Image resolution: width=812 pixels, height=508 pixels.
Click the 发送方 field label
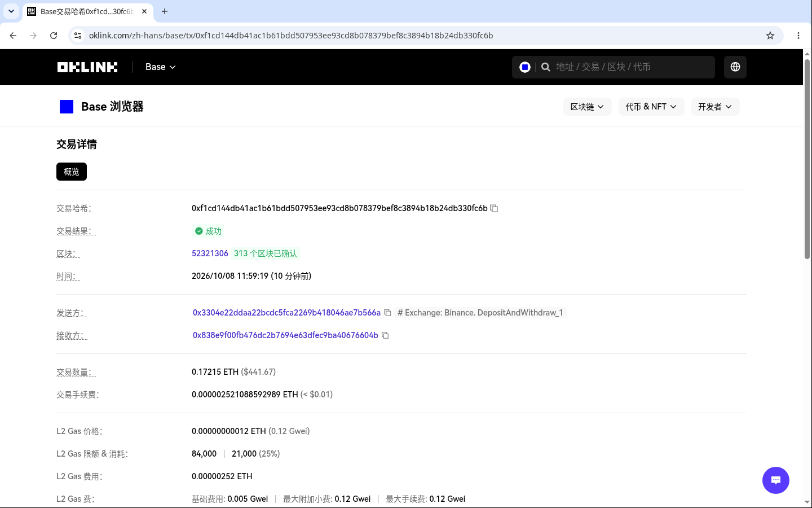pos(72,313)
